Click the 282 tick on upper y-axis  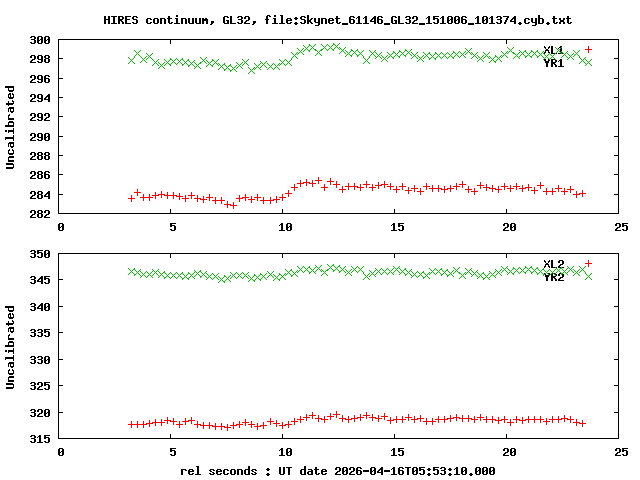[x=40, y=214]
